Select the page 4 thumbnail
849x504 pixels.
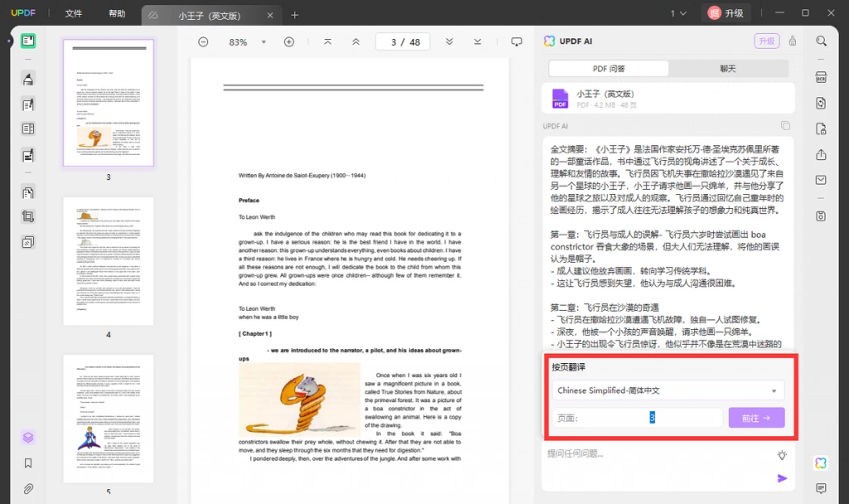pyautogui.click(x=109, y=261)
